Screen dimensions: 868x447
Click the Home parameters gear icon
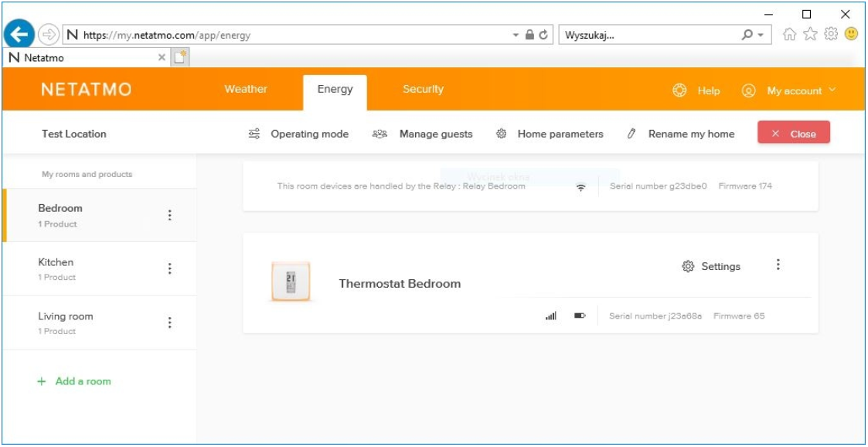(501, 134)
